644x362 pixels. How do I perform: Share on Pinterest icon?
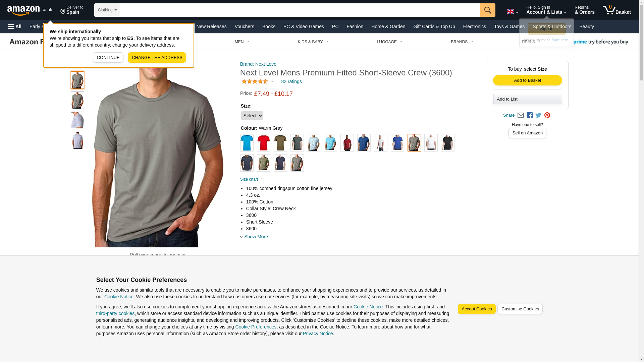coord(547,115)
